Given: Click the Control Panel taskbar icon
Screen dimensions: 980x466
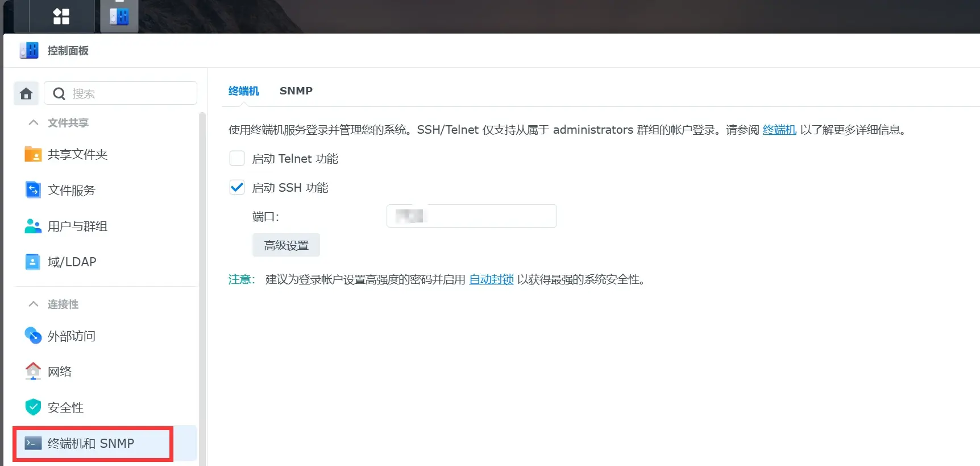Looking at the screenshot, I should click(x=119, y=16).
